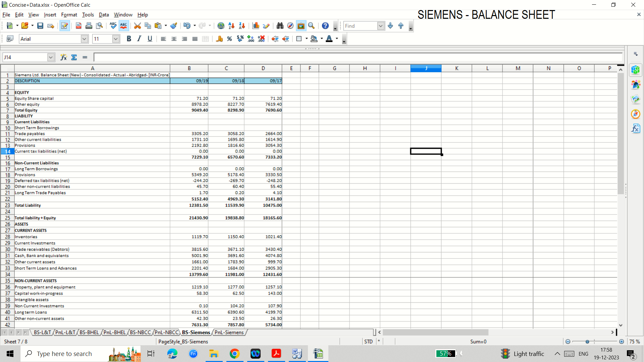Expand the Arial font name dropdown
644x362 pixels.
(84, 39)
